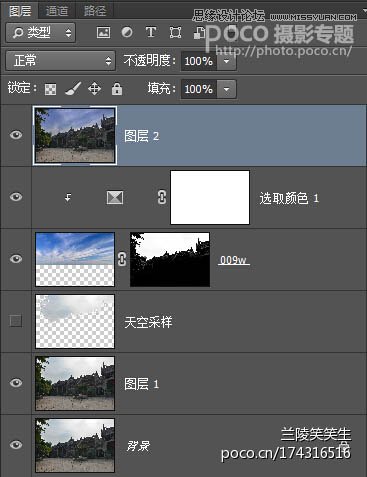Image resolution: width=367 pixels, height=477 pixels.
Task: Filter for smart object layers icon
Action: [x=199, y=33]
